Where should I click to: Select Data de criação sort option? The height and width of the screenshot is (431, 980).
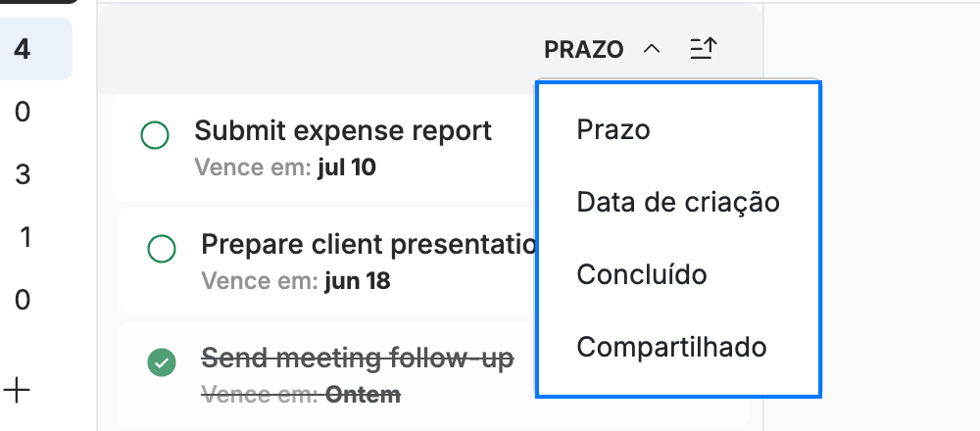pyautogui.click(x=678, y=203)
